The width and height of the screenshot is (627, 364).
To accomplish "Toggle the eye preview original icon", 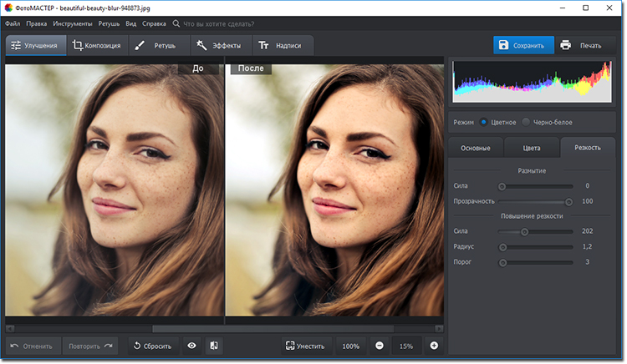I will click(191, 346).
